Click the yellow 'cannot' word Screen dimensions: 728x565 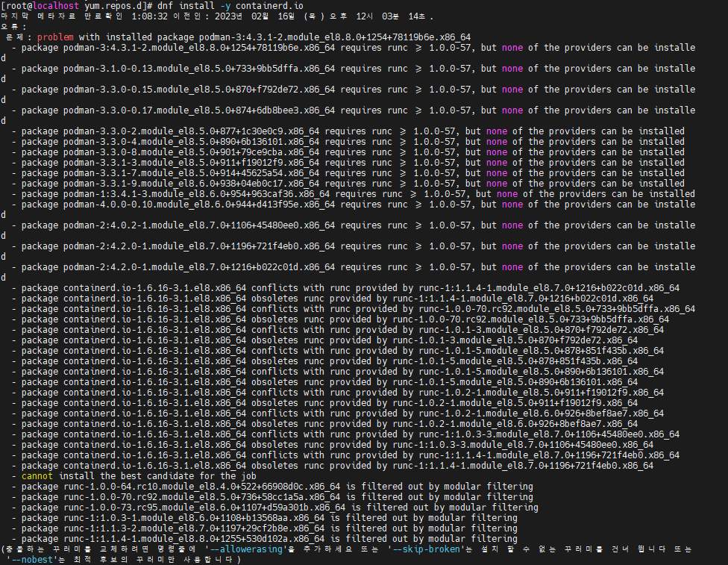point(37,475)
